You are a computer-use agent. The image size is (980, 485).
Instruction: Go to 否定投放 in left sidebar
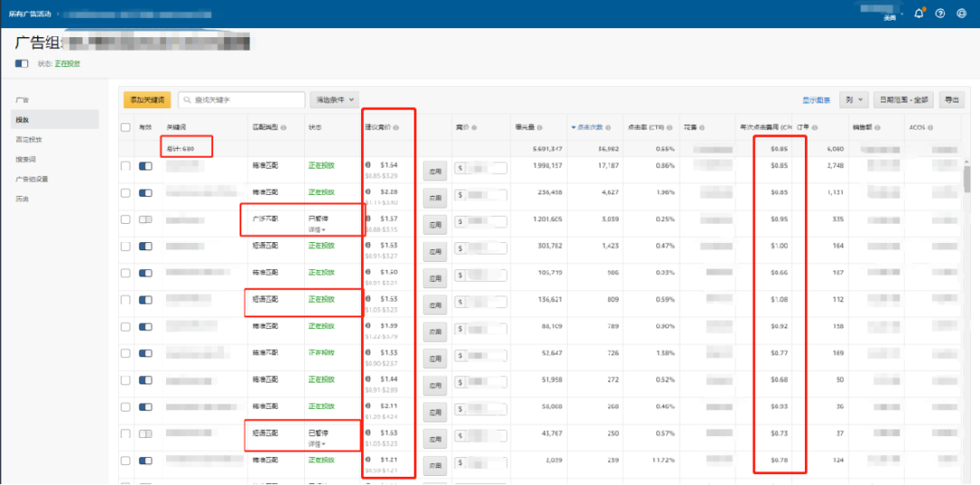pos(28,140)
